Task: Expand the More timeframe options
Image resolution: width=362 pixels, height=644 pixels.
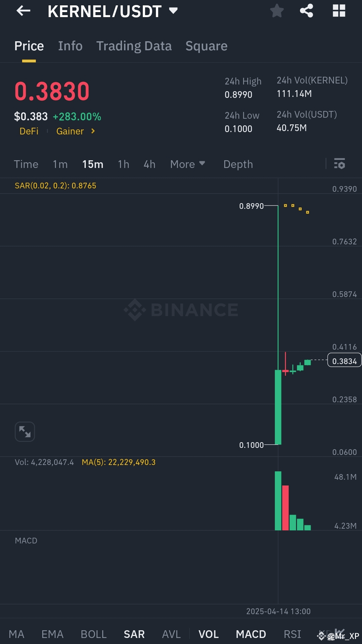Action: (187, 164)
